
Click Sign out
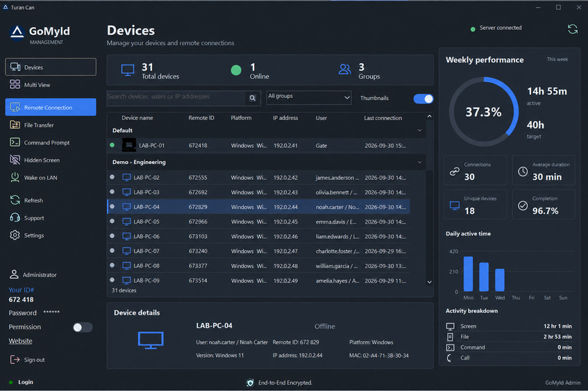click(x=27, y=360)
